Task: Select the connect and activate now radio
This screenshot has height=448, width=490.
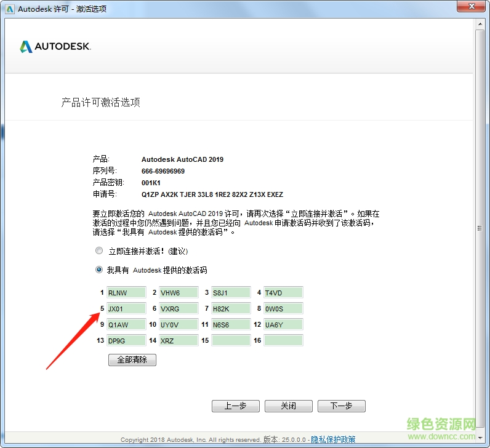Action: pos(99,251)
